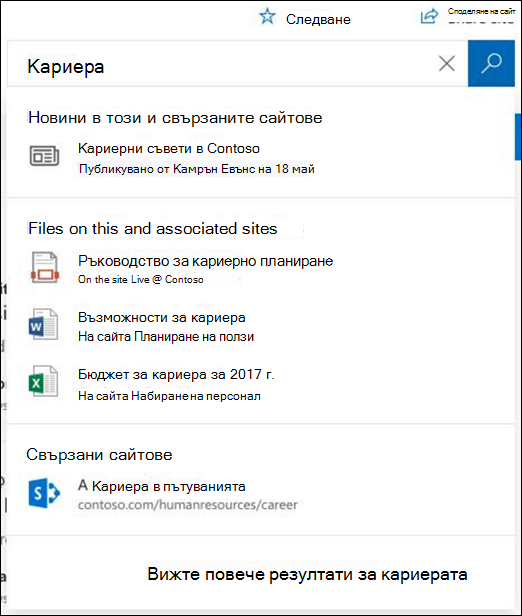Click the news article icon
Screen dimensions: 522x616
44,156
